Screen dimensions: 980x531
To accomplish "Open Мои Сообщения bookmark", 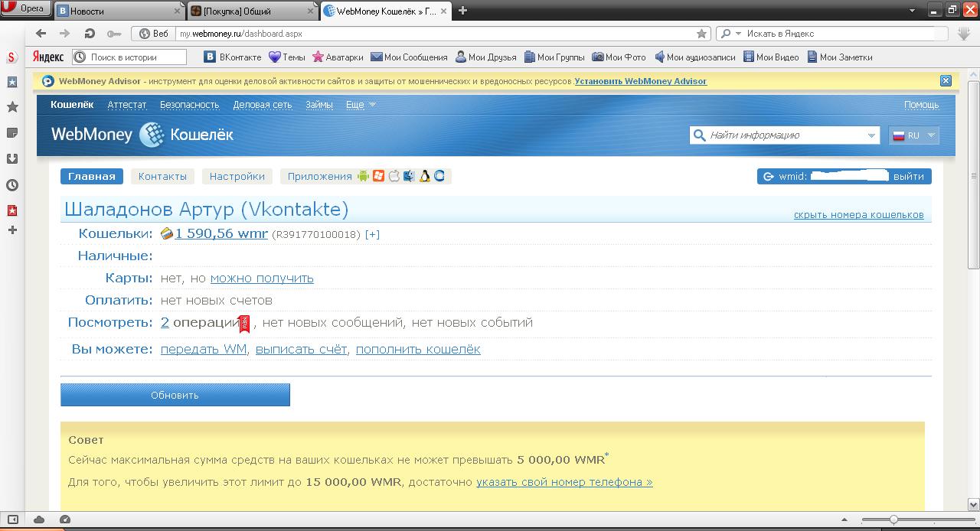I will pyautogui.click(x=409, y=57).
